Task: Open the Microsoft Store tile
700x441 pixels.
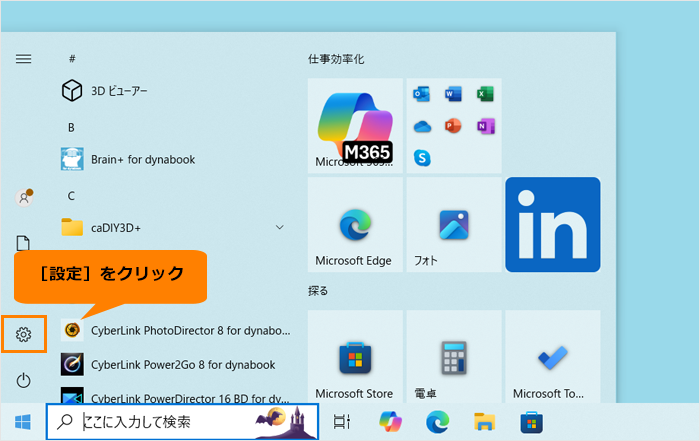Action: (355, 357)
